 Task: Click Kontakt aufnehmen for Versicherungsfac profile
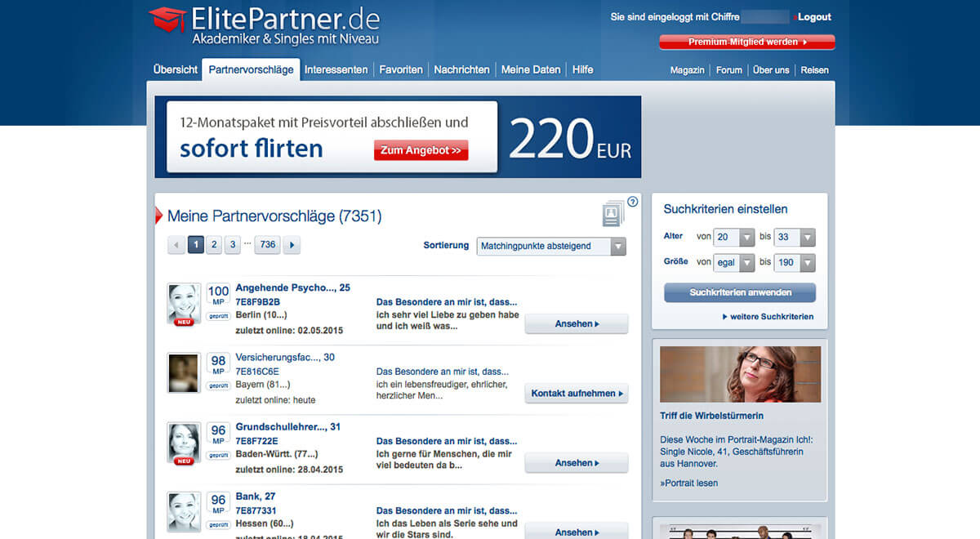point(577,394)
